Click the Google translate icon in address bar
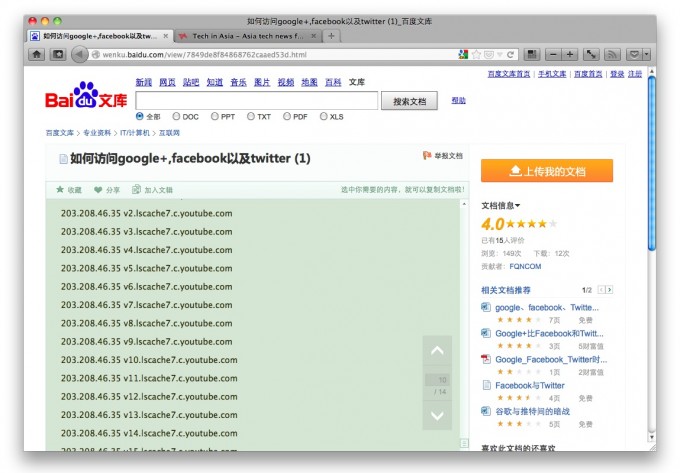 coord(463,55)
